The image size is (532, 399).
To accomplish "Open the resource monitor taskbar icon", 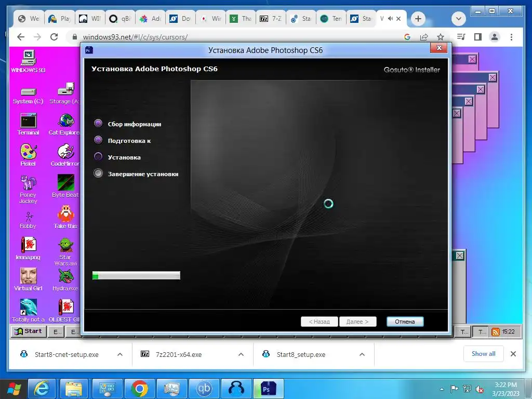I will (171, 389).
